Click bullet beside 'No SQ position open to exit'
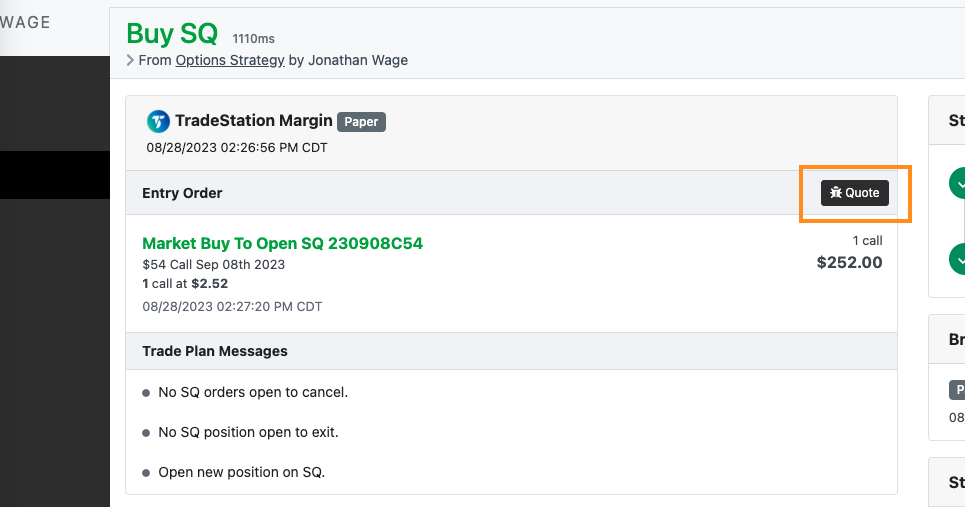 (146, 433)
